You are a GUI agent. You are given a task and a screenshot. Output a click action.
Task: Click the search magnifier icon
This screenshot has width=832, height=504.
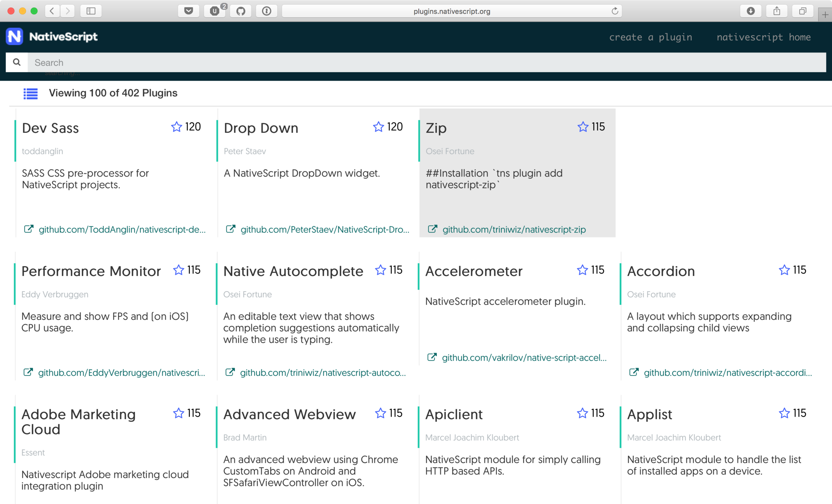pyautogui.click(x=17, y=62)
